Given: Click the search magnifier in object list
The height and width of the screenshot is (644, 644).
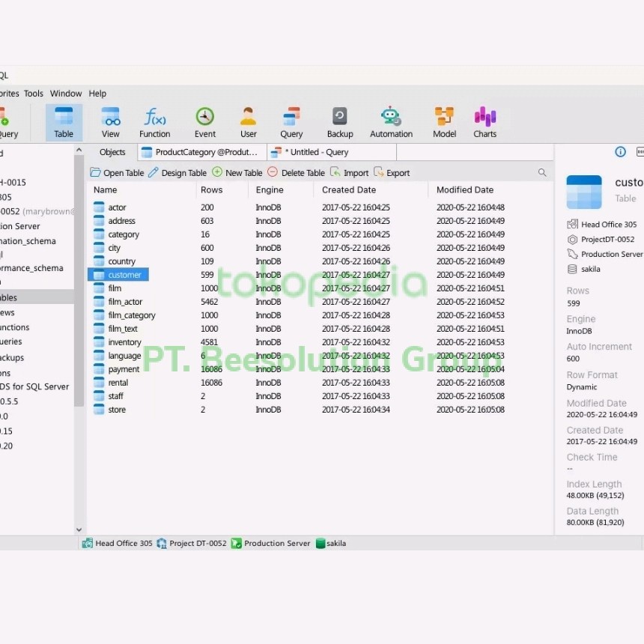Looking at the screenshot, I should coord(542,173).
